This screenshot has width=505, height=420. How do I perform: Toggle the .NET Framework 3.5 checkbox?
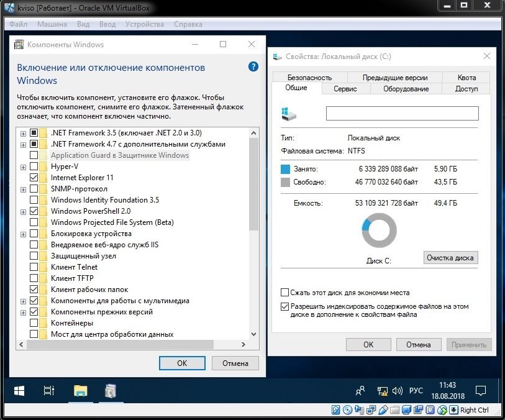coord(34,133)
